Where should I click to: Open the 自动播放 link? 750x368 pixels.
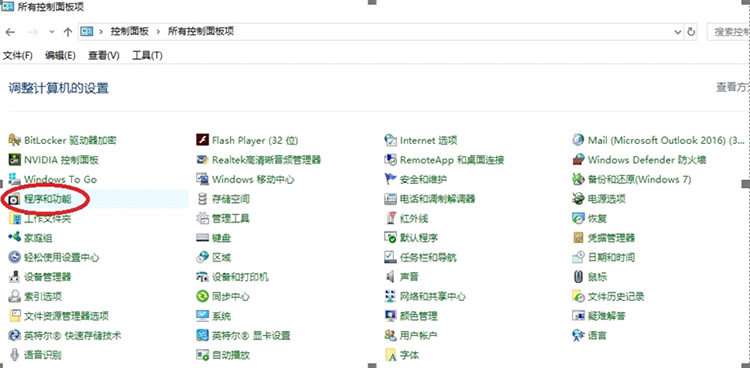point(231,356)
